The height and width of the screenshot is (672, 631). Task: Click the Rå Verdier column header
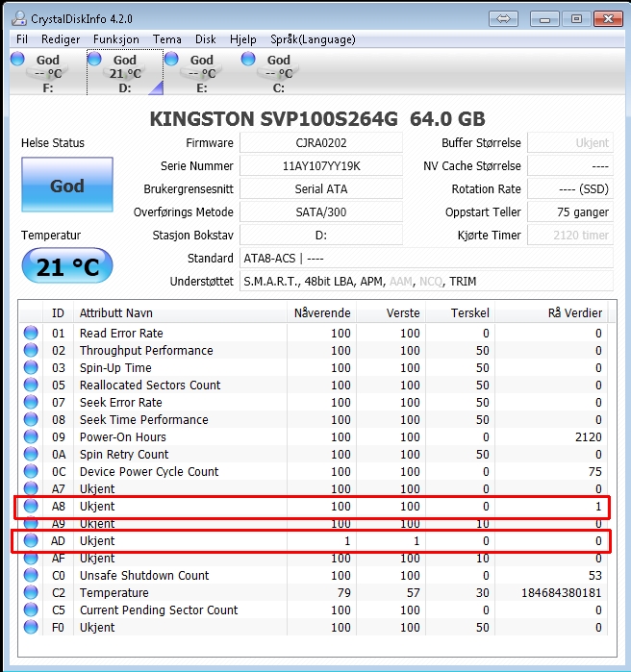pos(551,312)
